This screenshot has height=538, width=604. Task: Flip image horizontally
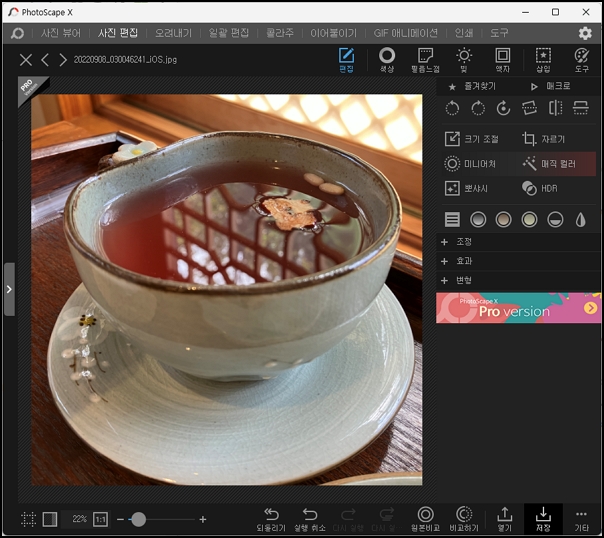(x=555, y=108)
